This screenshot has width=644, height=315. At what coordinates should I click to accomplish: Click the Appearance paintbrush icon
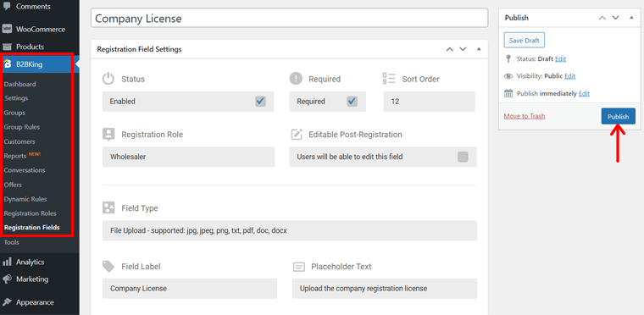(7, 302)
